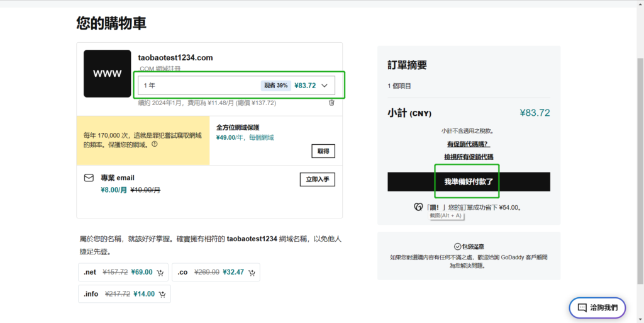
Task: Click the heart icon beside 讚!
Action: 418,207
